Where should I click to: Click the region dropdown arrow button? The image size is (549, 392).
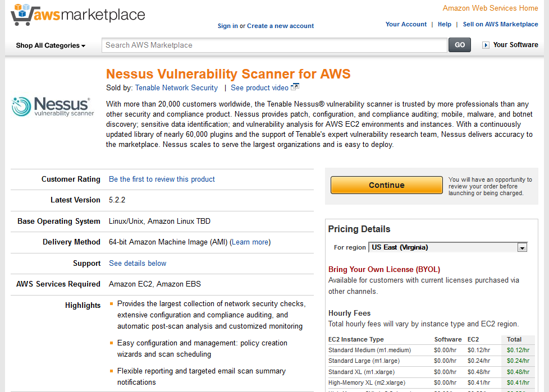click(522, 247)
